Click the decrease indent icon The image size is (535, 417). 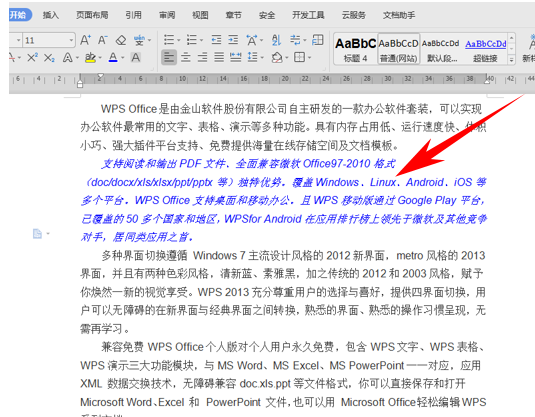[x=216, y=40]
